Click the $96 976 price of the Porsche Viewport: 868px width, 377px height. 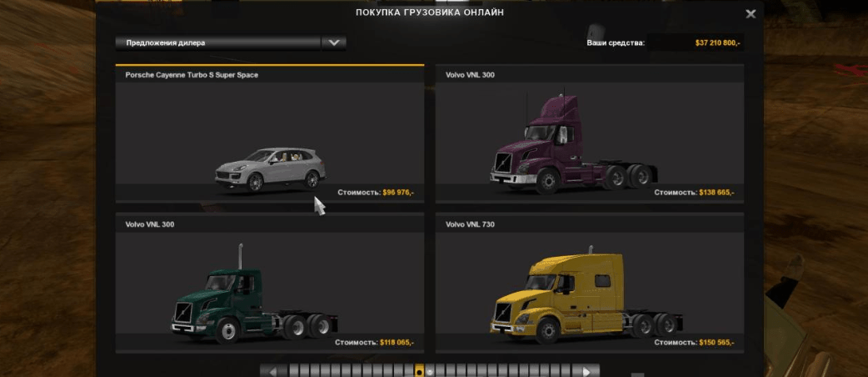(397, 193)
